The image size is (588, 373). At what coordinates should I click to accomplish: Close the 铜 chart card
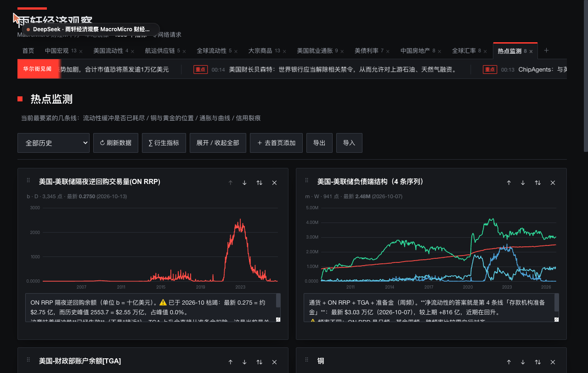(x=553, y=362)
